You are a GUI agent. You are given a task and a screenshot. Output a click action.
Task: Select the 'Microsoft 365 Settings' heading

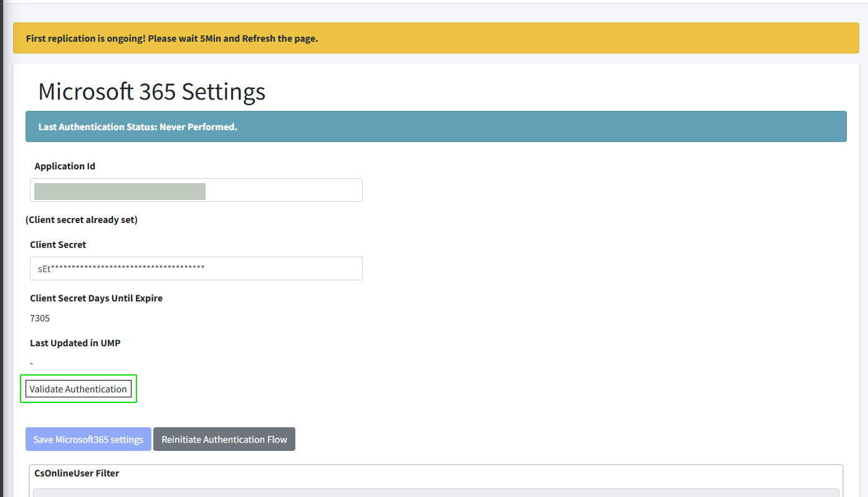click(x=152, y=92)
